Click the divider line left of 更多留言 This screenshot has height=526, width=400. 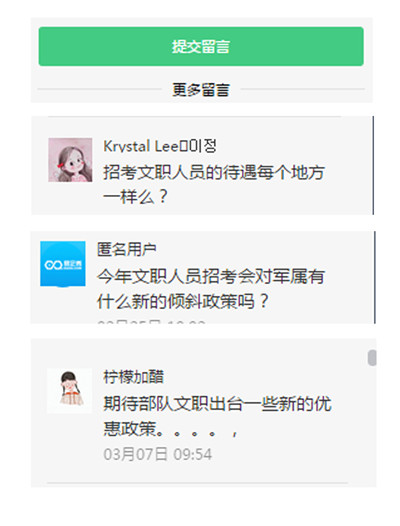[x=100, y=89]
